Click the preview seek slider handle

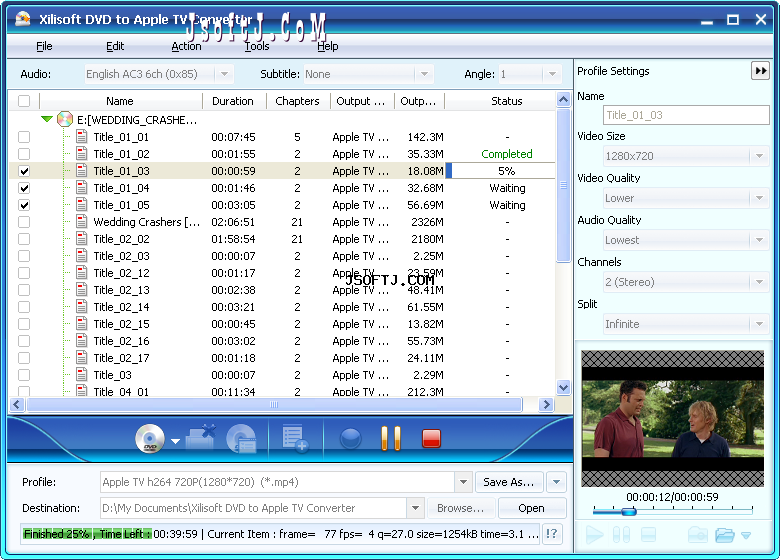(629, 511)
